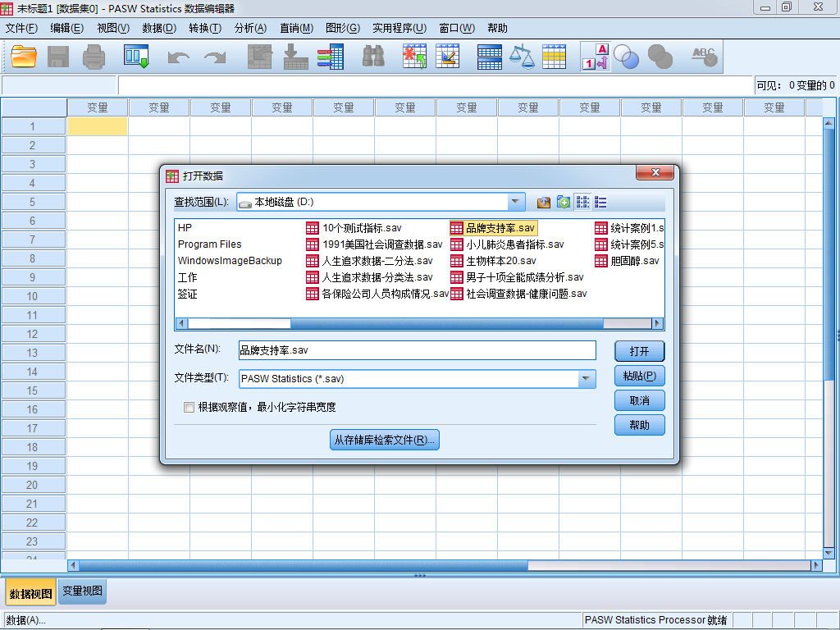Select row header 10 in data grid

(33, 296)
